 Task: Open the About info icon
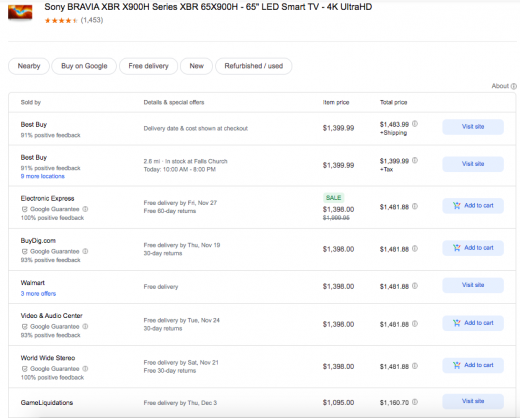pos(514,86)
